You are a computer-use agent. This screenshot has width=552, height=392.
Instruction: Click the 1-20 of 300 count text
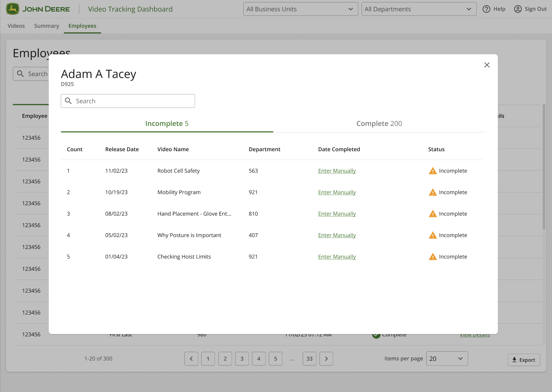98,359
